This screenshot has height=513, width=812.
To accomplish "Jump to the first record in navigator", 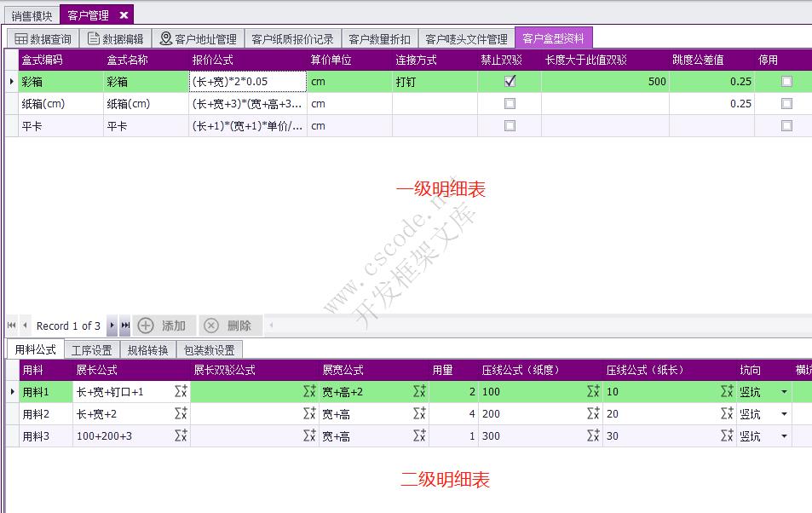I will [x=12, y=326].
